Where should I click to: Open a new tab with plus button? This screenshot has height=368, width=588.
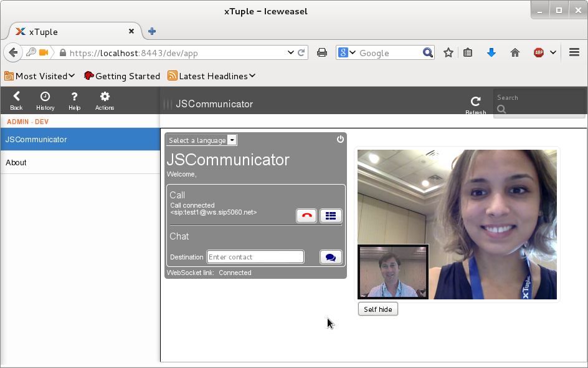[x=152, y=31]
